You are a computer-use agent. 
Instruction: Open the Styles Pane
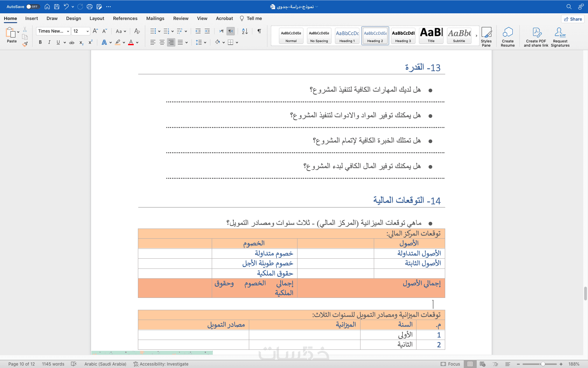pyautogui.click(x=486, y=37)
